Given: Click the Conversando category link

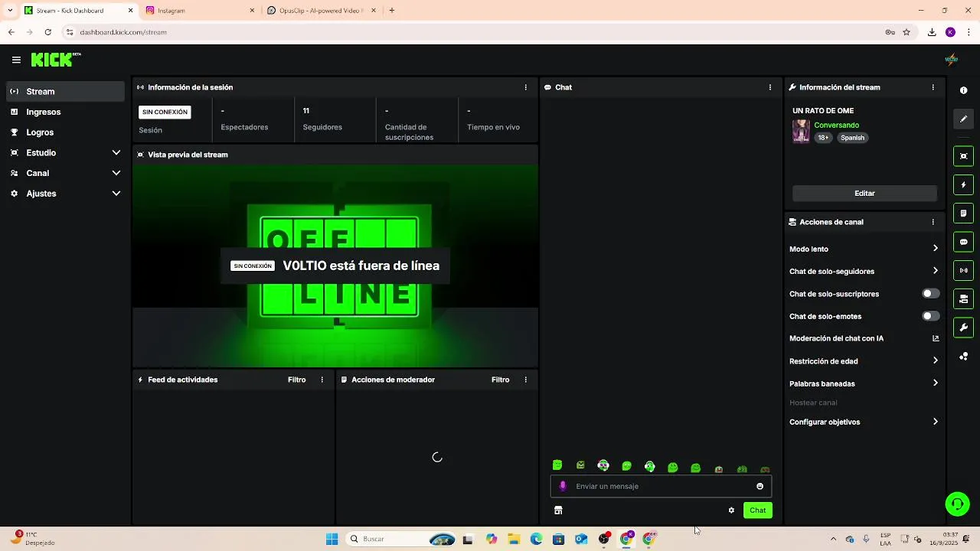Looking at the screenshot, I should [837, 125].
